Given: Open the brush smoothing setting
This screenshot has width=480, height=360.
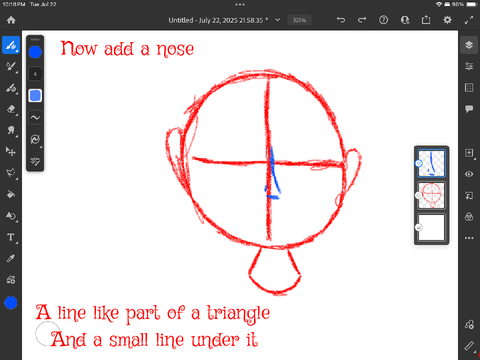Looking at the screenshot, I should coord(35,117).
